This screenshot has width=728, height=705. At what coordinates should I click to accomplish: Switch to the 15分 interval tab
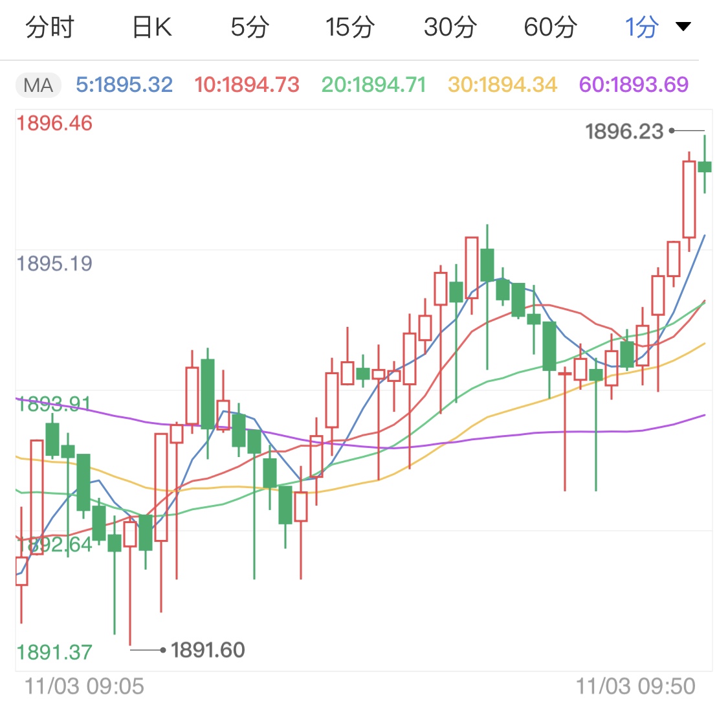(350, 27)
